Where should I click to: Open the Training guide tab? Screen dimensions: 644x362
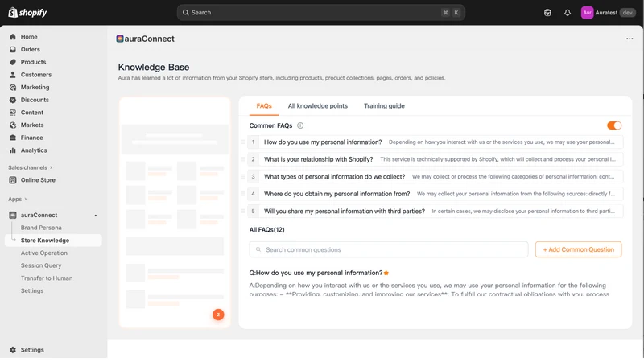[384, 106]
